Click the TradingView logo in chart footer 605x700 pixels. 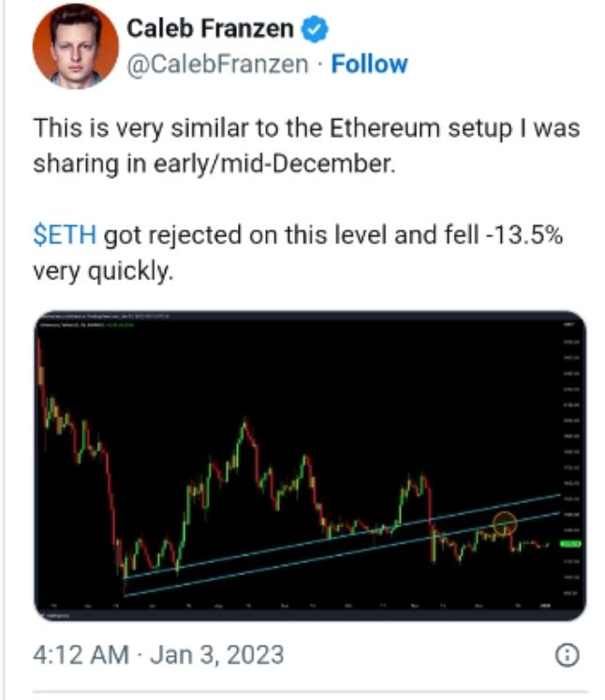tap(54, 615)
